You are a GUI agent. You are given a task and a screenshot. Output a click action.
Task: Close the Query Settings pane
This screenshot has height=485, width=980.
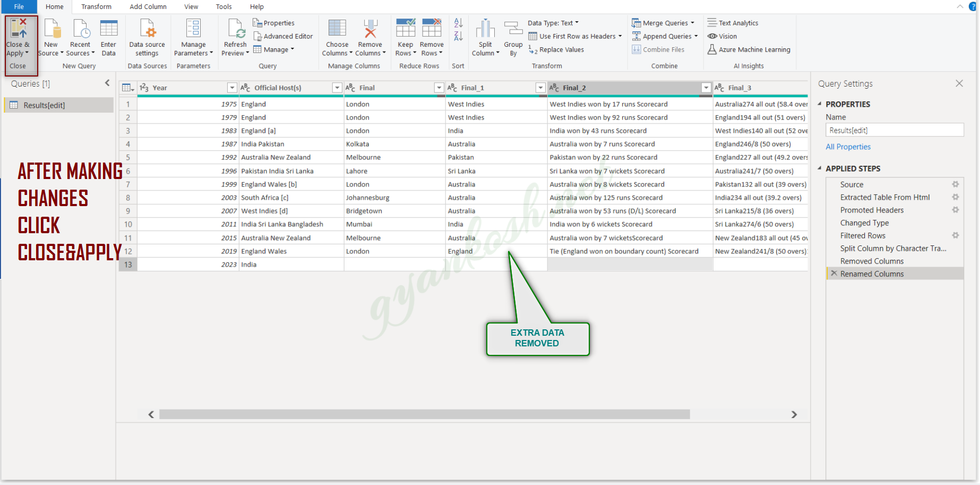tap(959, 83)
